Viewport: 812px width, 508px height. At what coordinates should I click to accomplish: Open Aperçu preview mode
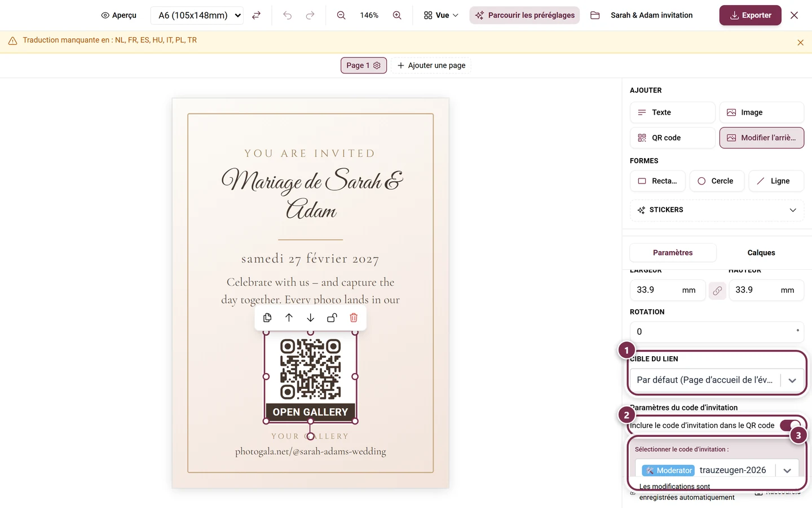click(x=119, y=15)
